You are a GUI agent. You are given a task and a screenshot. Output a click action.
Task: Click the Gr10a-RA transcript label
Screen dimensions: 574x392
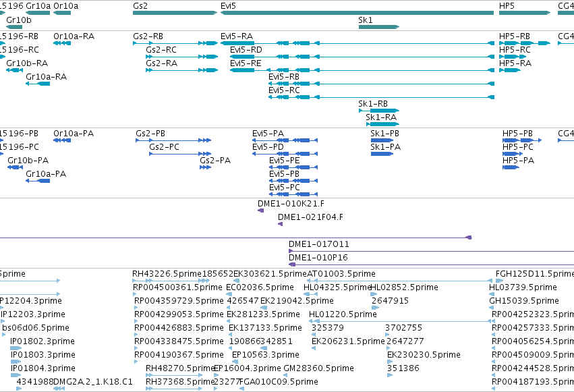(x=46, y=77)
